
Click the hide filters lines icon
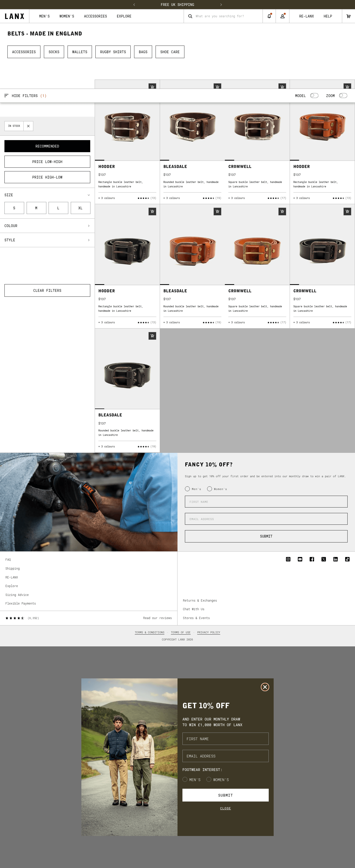tap(6, 96)
